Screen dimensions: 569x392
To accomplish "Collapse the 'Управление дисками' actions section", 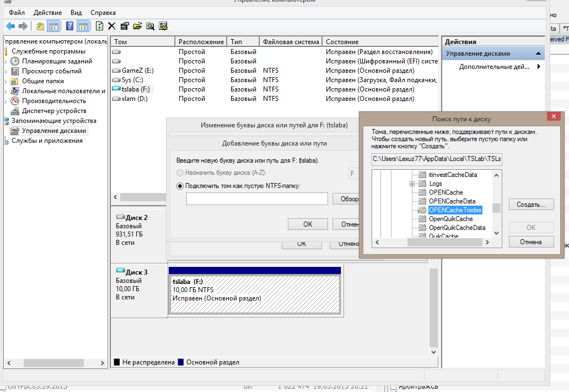I will point(538,53).
